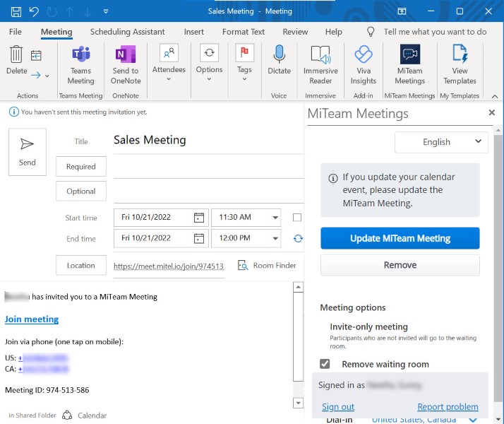Click the View Templates icon

pos(460,56)
